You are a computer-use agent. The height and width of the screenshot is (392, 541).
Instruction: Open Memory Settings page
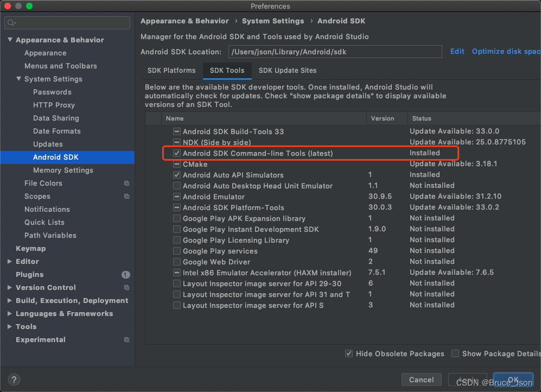(x=63, y=170)
